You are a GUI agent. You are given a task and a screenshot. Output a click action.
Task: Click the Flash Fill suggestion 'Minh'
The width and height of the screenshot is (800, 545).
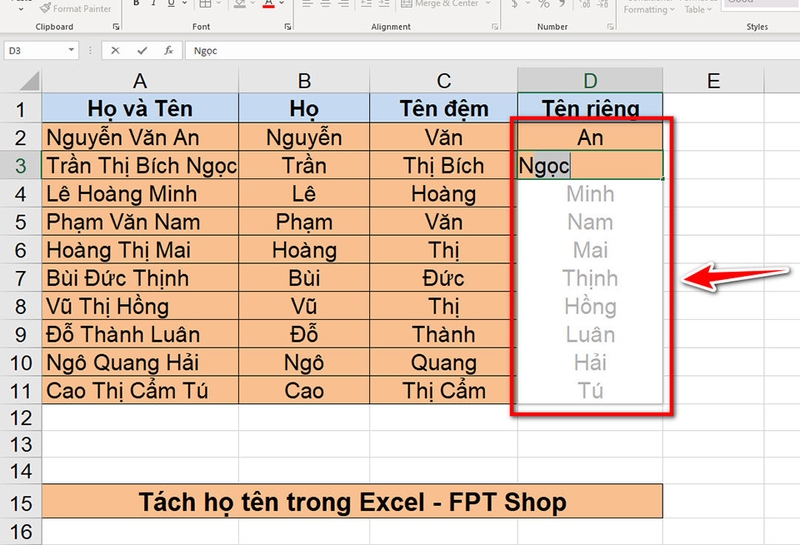(590, 193)
